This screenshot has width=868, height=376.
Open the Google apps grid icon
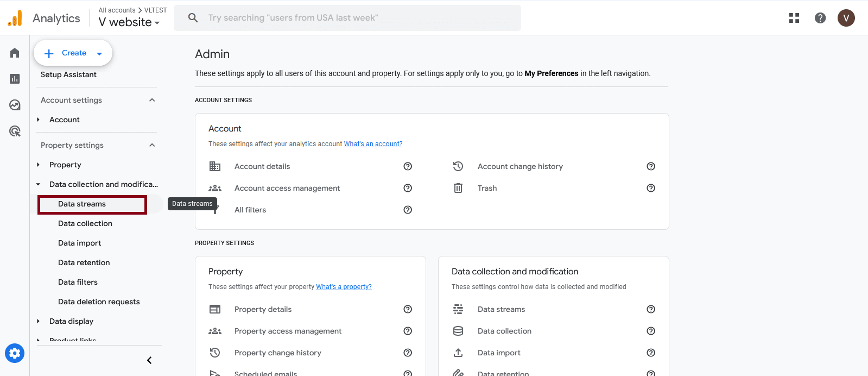[x=794, y=18]
